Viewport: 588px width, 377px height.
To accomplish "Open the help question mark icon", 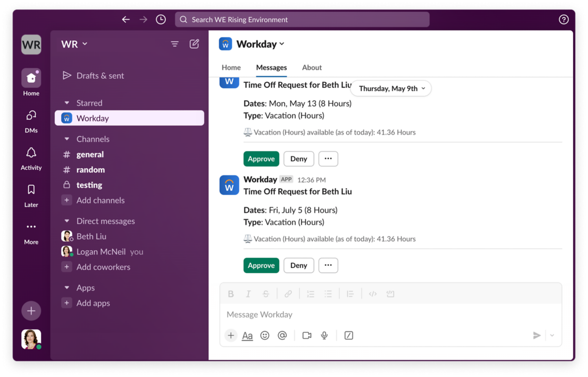I will click(x=563, y=20).
